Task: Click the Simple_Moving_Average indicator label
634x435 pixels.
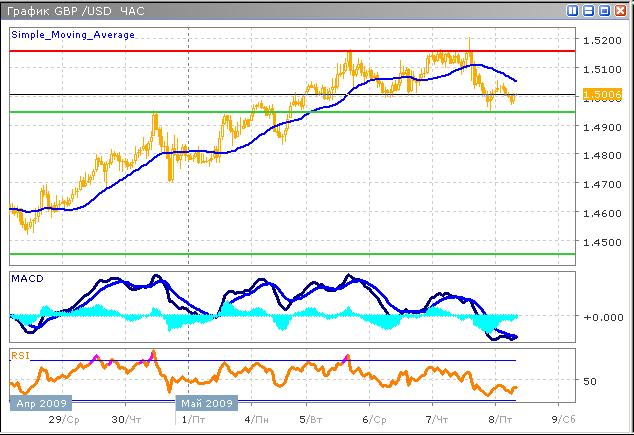Action: (x=73, y=34)
